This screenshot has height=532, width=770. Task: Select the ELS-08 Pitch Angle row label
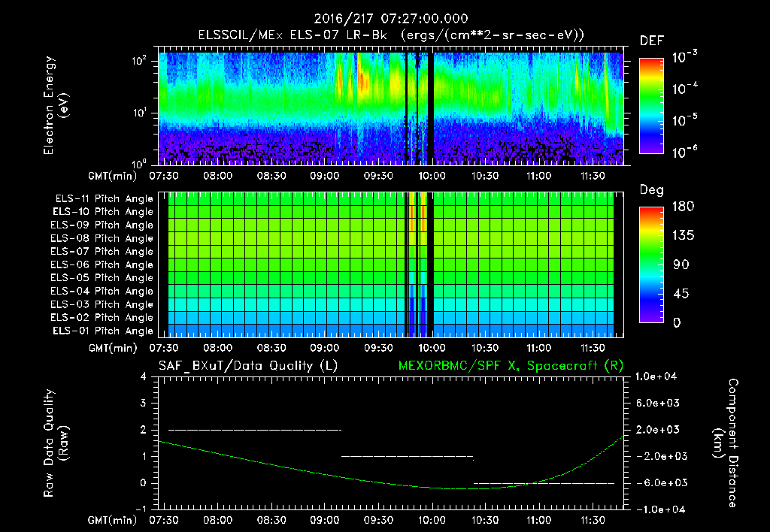(x=102, y=238)
